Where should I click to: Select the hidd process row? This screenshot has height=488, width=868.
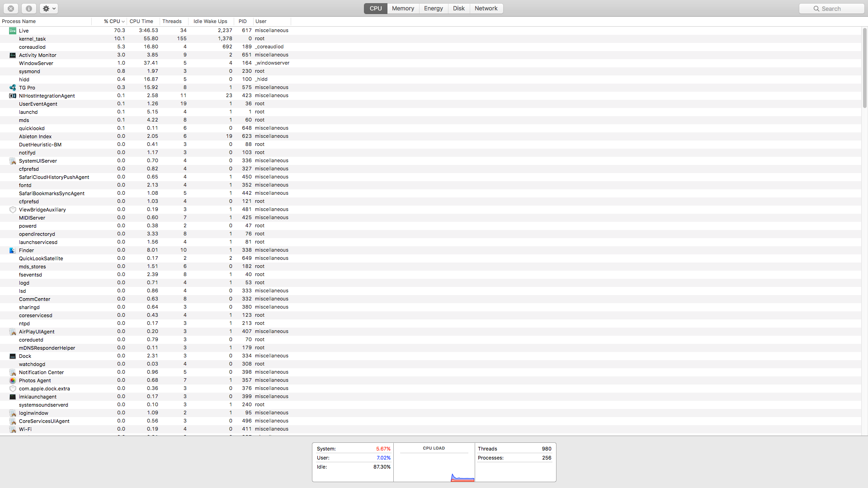click(430, 80)
